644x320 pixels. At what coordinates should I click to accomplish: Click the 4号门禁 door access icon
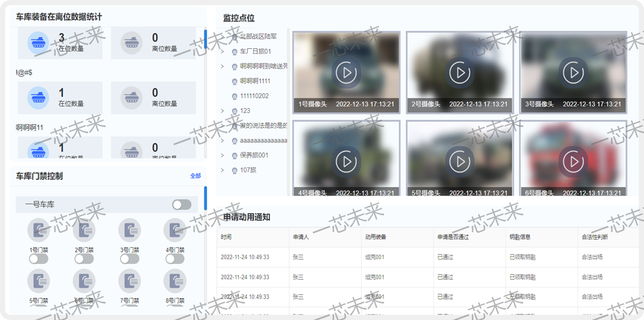tap(175, 230)
